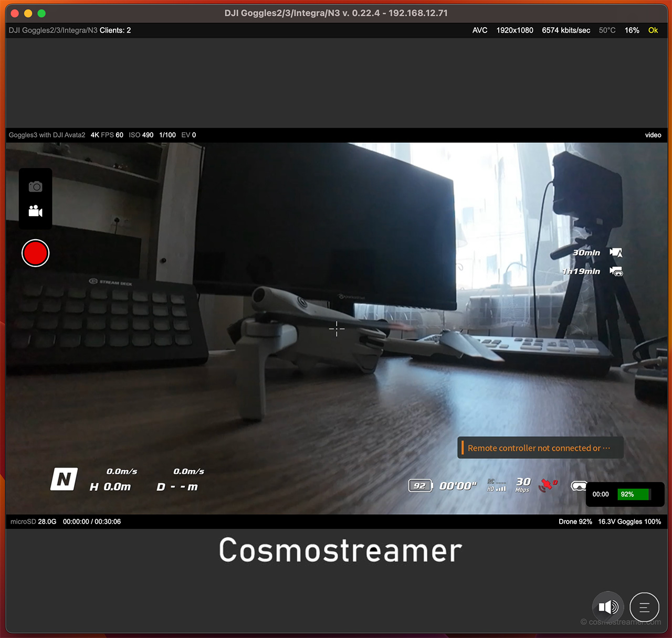Image resolution: width=672 pixels, height=638 pixels.
Task: Click the AVC codec label
Action: click(480, 30)
